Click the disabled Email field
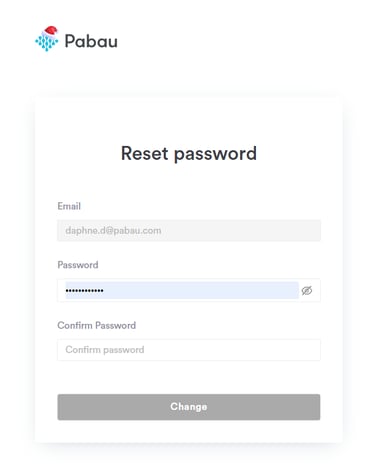The width and height of the screenshot is (373, 465). click(x=189, y=230)
